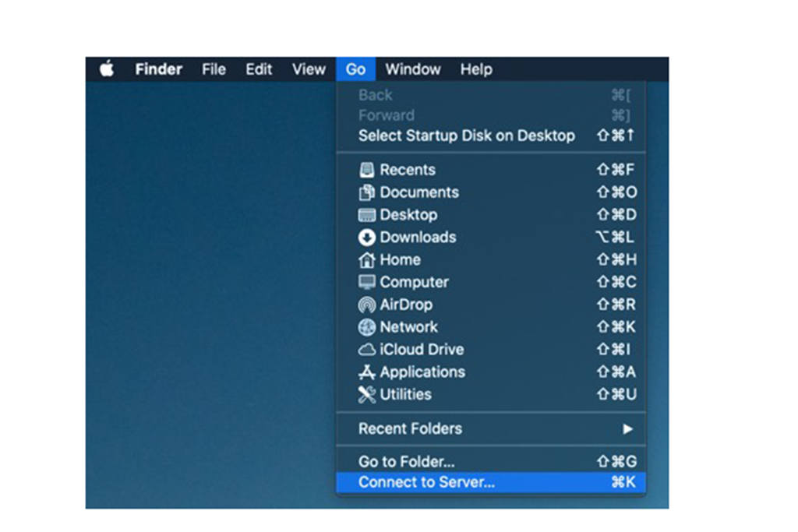Image resolution: width=798 pixels, height=532 pixels.
Task: Click the Applications icon
Action: pyautogui.click(x=366, y=372)
